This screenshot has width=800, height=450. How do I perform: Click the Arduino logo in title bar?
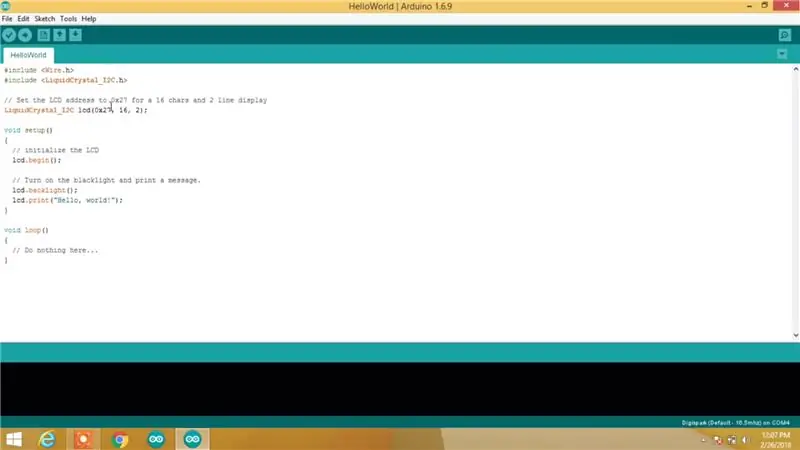pos(6,6)
